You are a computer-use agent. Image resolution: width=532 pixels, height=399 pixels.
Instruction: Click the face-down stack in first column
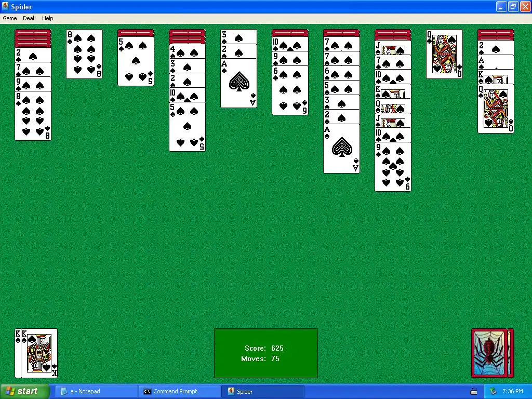click(33, 38)
